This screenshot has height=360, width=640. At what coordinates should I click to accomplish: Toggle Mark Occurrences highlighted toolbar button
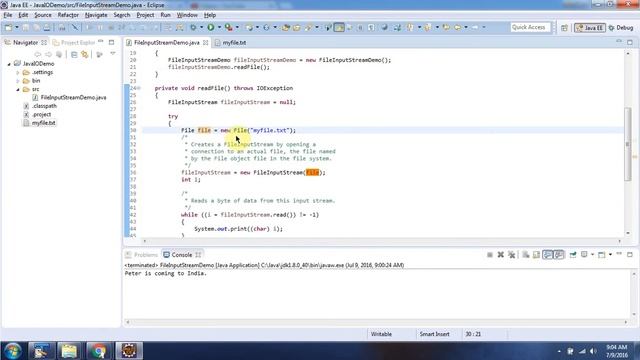(x=339, y=27)
